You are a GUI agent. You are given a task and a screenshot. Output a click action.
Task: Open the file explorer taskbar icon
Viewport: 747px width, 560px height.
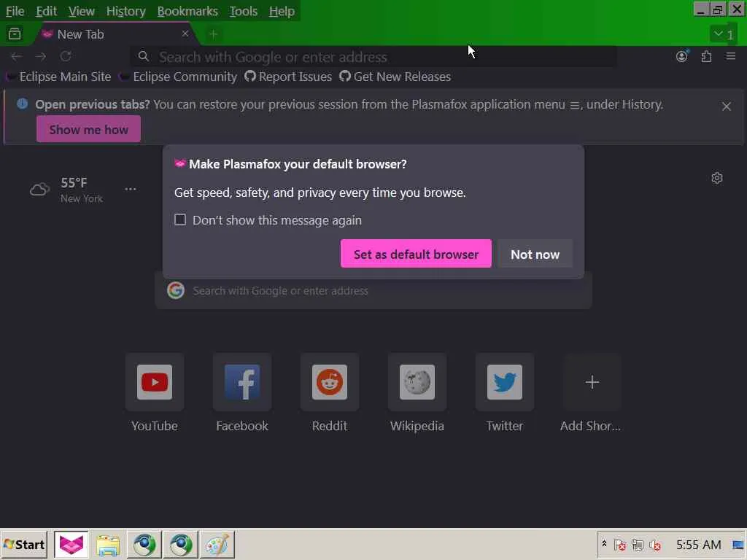pyautogui.click(x=108, y=545)
